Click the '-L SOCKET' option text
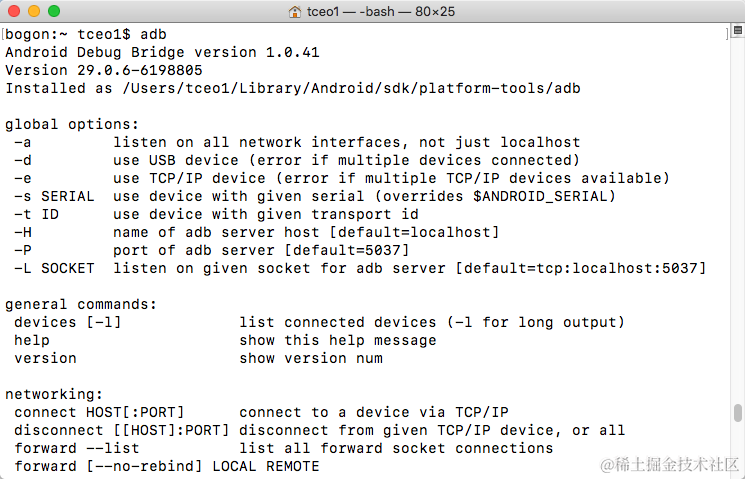This screenshot has height=479, width=745. tap(54, 268)
